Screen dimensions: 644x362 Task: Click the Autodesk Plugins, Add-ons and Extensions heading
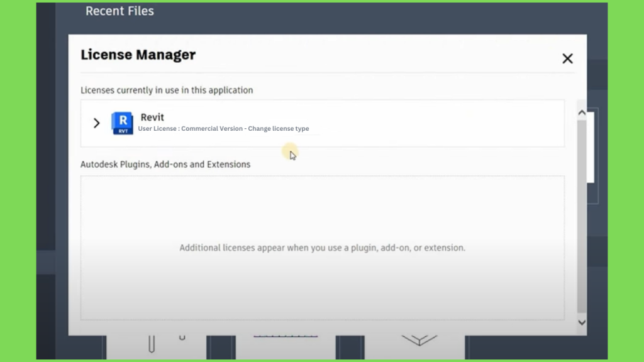coord(165,164)
